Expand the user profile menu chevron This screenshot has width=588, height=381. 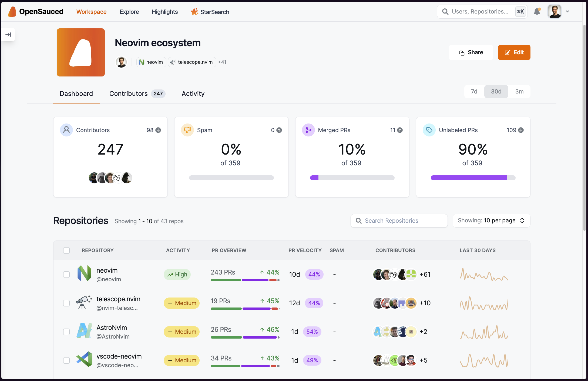(567, 12)
